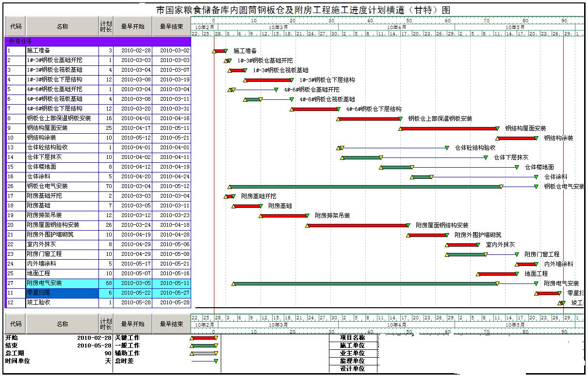
Task: Select table cell 仓体砼结构验收
Action: (62, 147)
